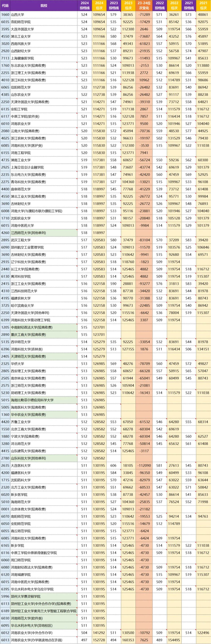
Task: Select the 洛阳师范学院 row name
Action: [44, 22]
